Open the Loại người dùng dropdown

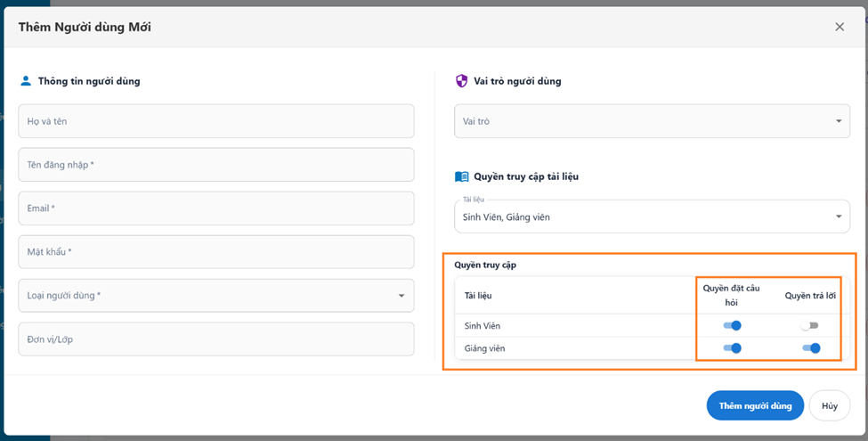coord(215,296)
